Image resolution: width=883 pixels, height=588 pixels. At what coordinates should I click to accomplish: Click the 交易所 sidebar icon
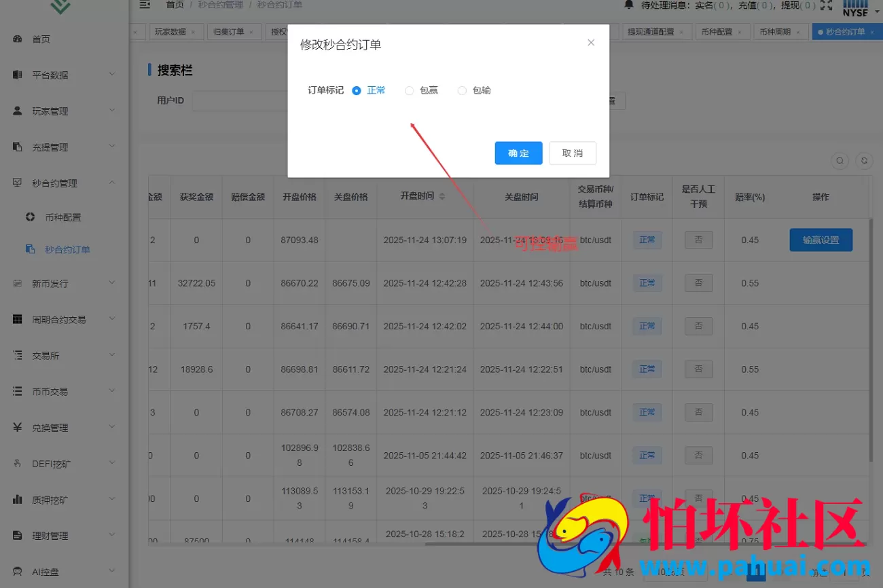point(18,355)
